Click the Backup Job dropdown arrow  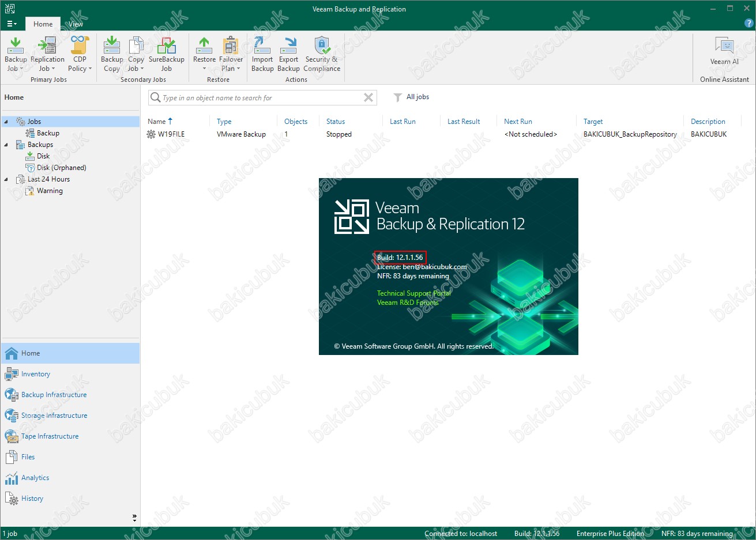[x=22, y=69]
